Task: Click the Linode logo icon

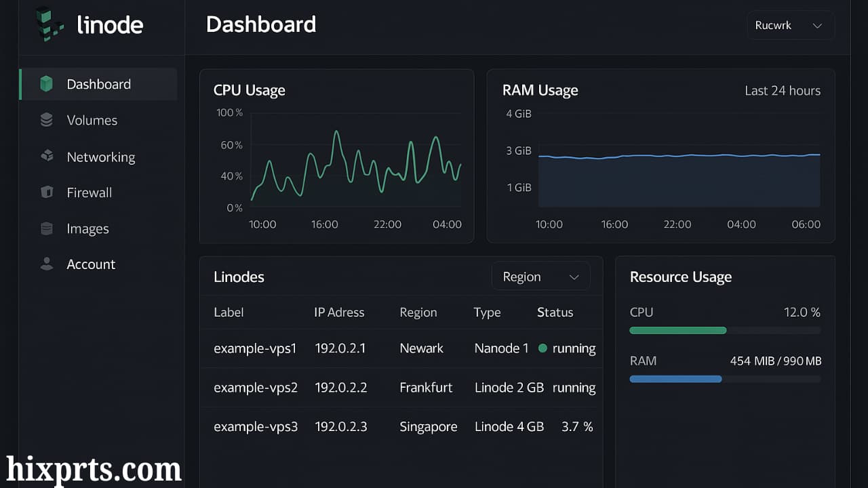Action: tap(50, 25)
